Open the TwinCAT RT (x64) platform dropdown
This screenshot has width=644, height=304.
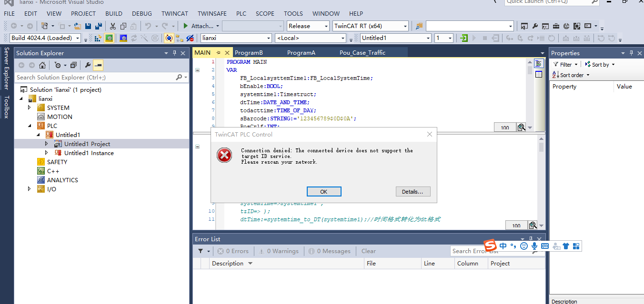point(370,26)
